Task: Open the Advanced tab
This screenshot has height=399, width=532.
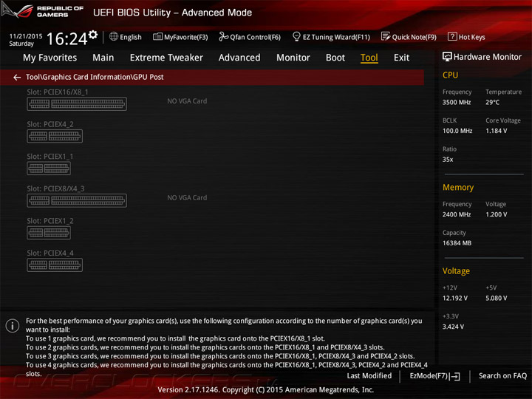Action: 239,58
